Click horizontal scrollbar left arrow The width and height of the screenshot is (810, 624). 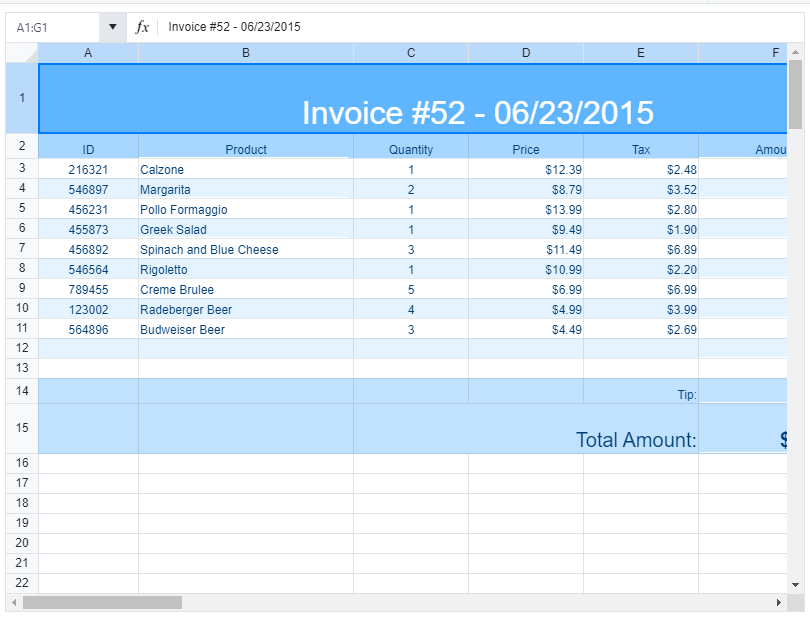tap(13, 603)
